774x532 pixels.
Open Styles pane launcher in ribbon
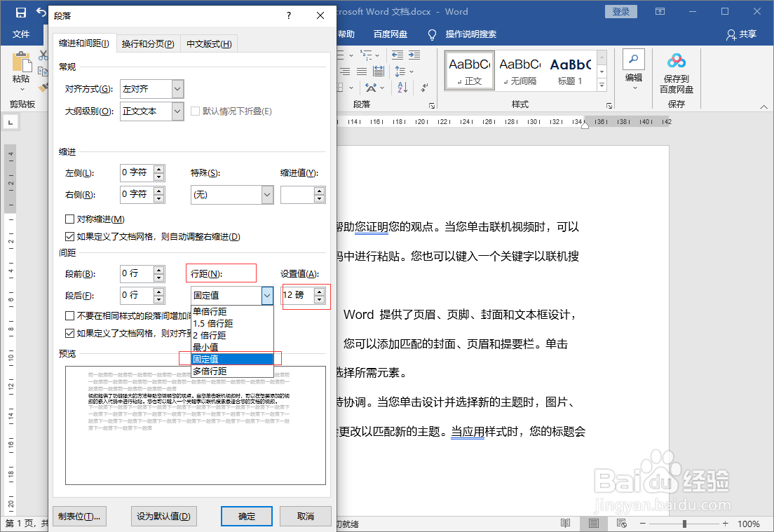tap(609, 106)
